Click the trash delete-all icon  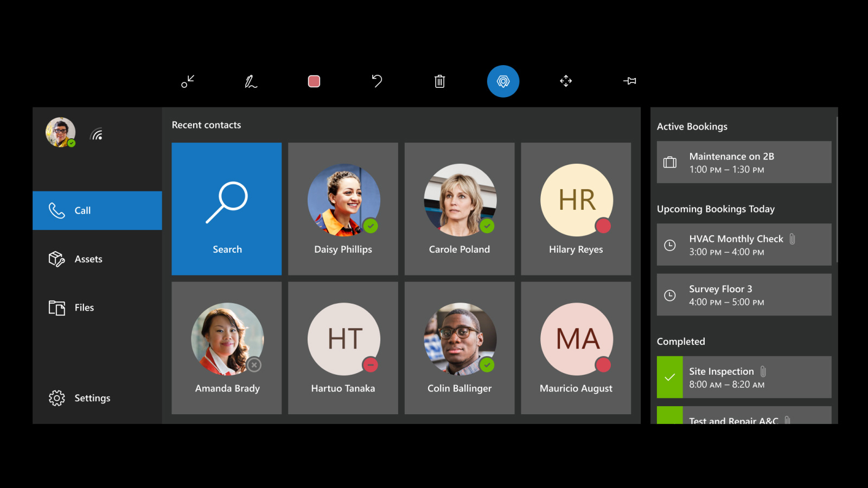coord(440,81)
